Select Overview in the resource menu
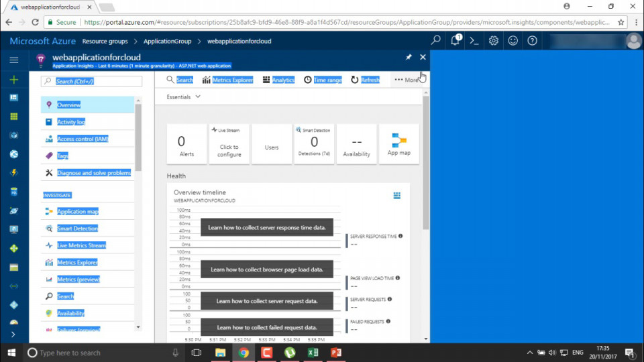The width and height of the screenshot is (644, 362). 87,105
